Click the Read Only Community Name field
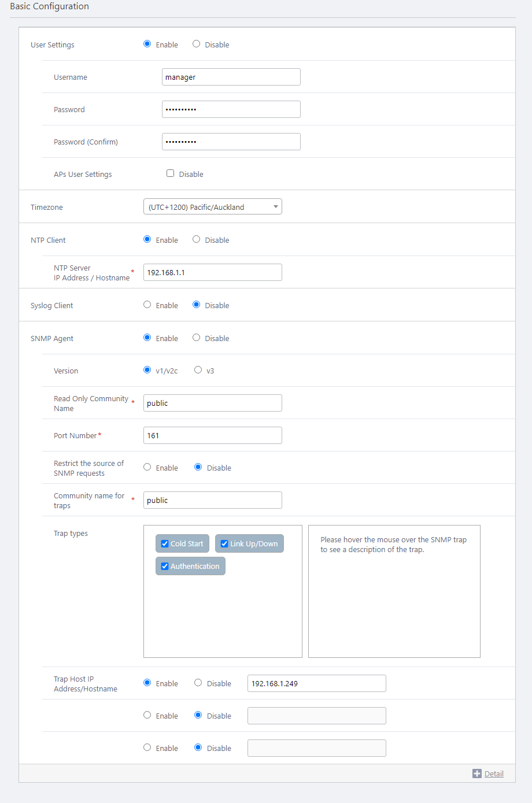The height and width of the screenshot is (803, 532). (212, 403)
